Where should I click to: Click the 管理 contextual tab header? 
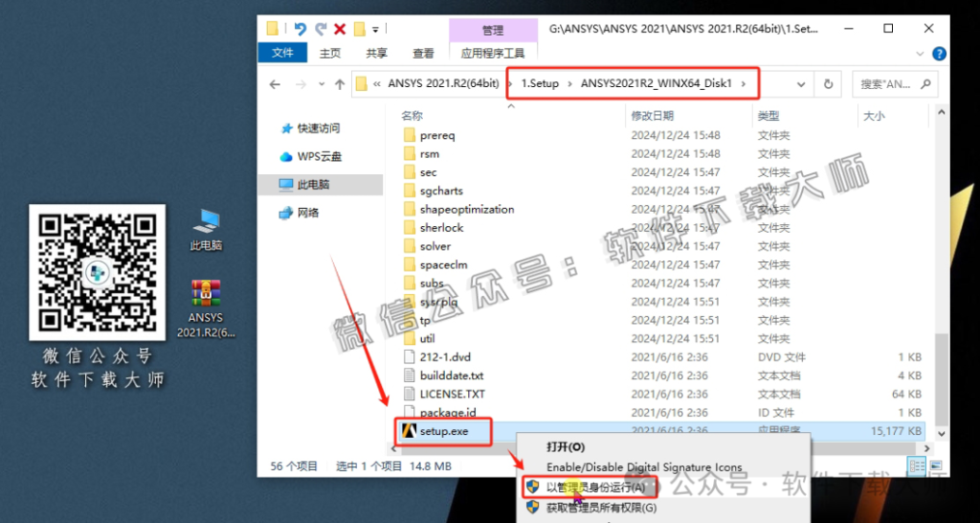coord(493,30)
